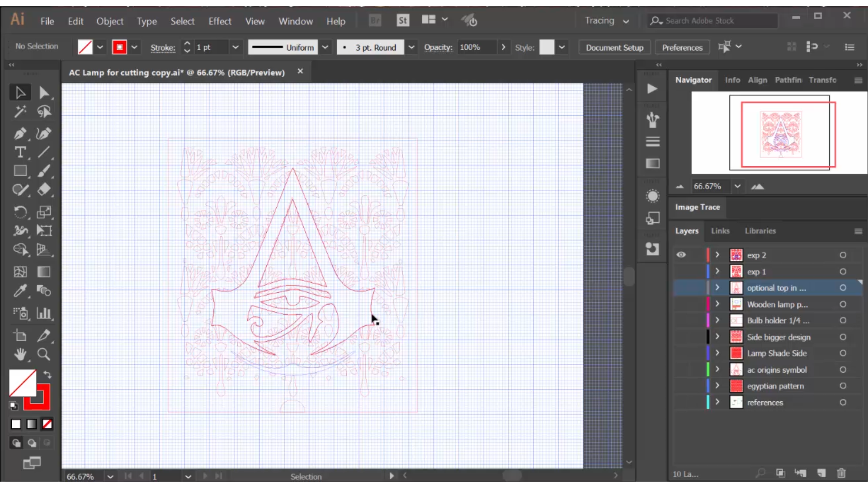
Task: Show the Wooden lamp layer visibility
Action: (x=681, y=305)
